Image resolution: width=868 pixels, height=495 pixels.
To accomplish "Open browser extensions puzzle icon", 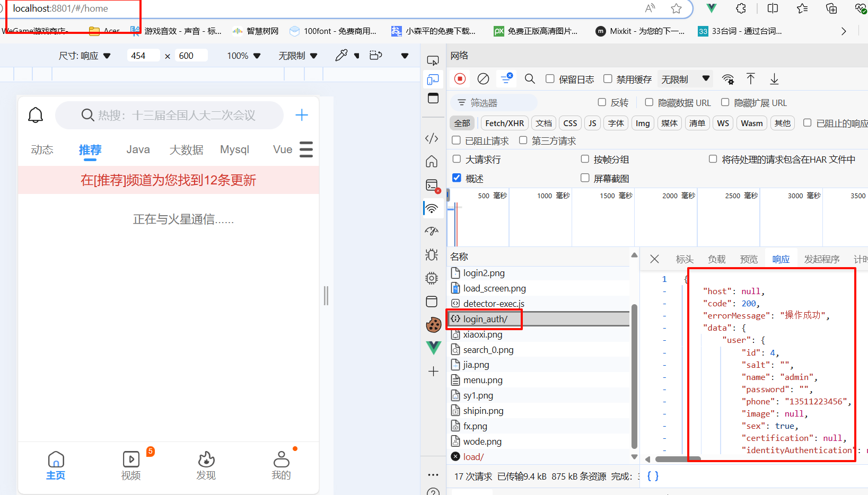I will coord(741,8).
